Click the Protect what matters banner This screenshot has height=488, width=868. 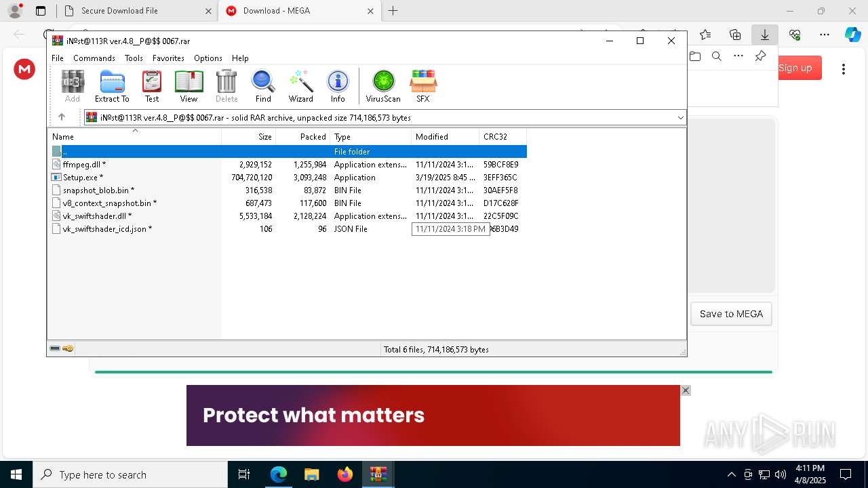pyautogui.click(x=433, y=415)
